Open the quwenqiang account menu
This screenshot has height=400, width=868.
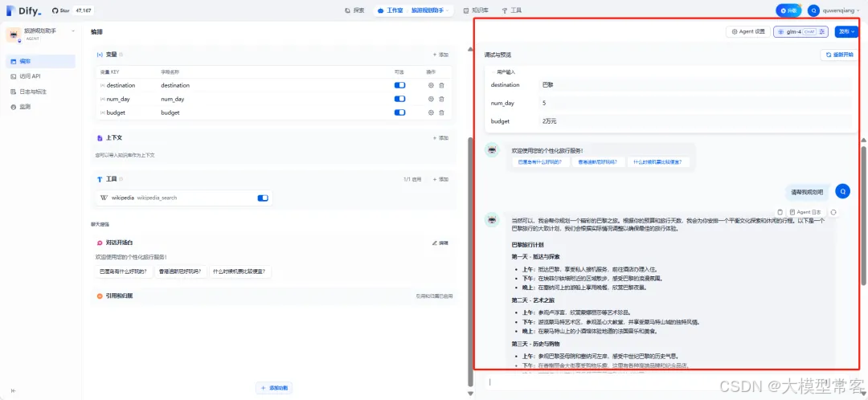click(833, 10)
